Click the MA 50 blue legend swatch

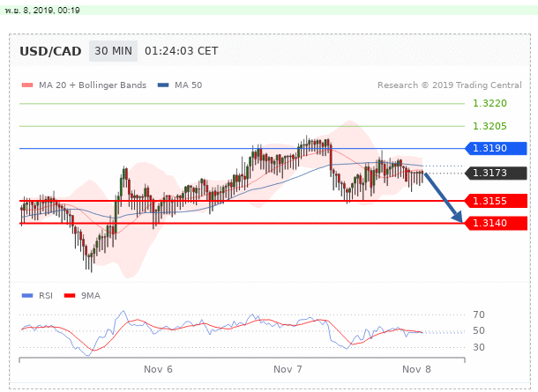click(x=163, y=85)
